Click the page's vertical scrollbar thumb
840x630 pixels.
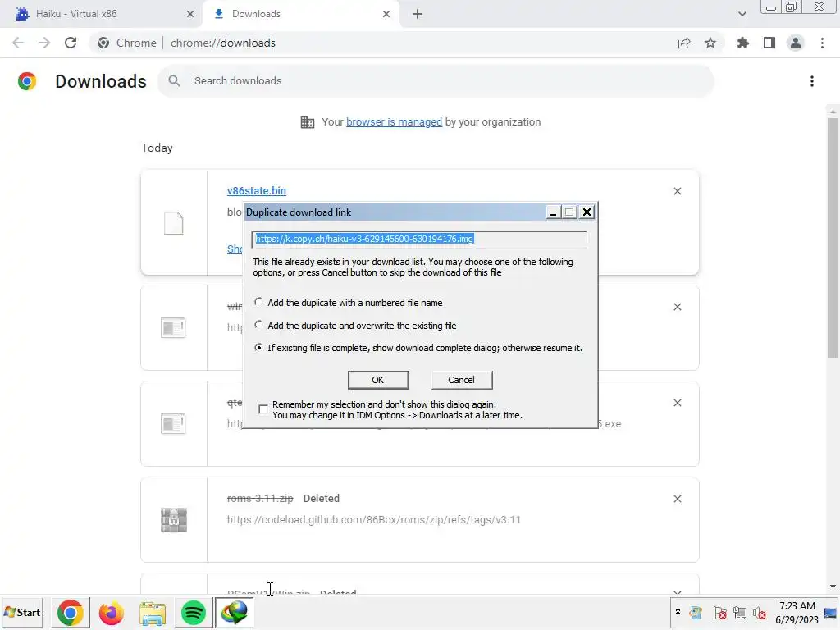tap(833, 237)
